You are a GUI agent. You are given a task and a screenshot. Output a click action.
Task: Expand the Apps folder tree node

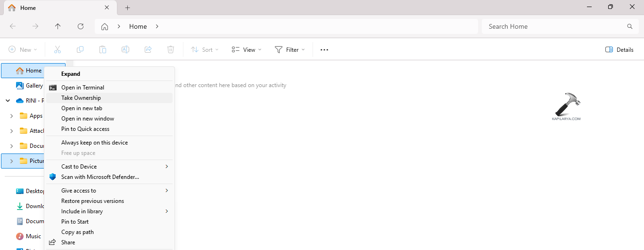[x=11, y=116]
